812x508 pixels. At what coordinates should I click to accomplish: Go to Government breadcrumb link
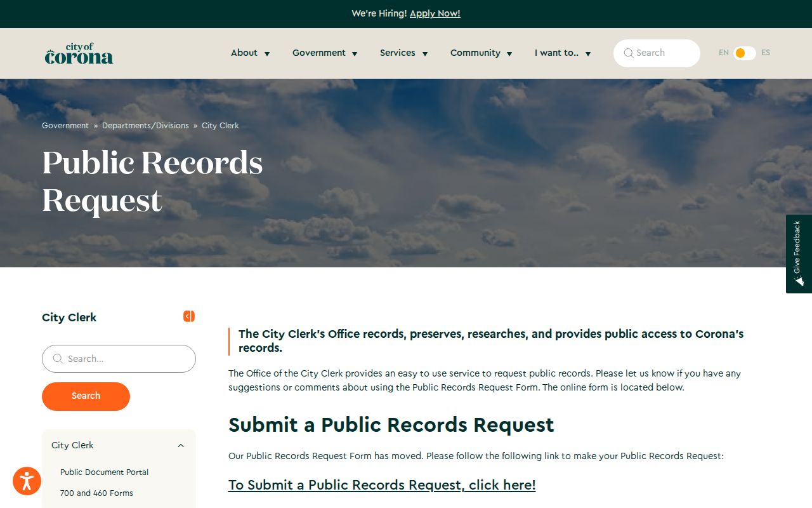pyautogui.click(x=65, y=126)
